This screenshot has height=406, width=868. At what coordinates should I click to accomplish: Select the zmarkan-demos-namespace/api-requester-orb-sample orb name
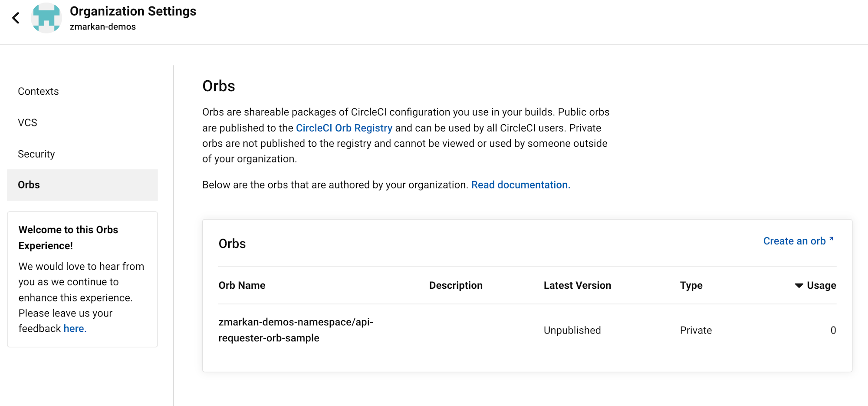pyautogui.click(x=296, y=330)
